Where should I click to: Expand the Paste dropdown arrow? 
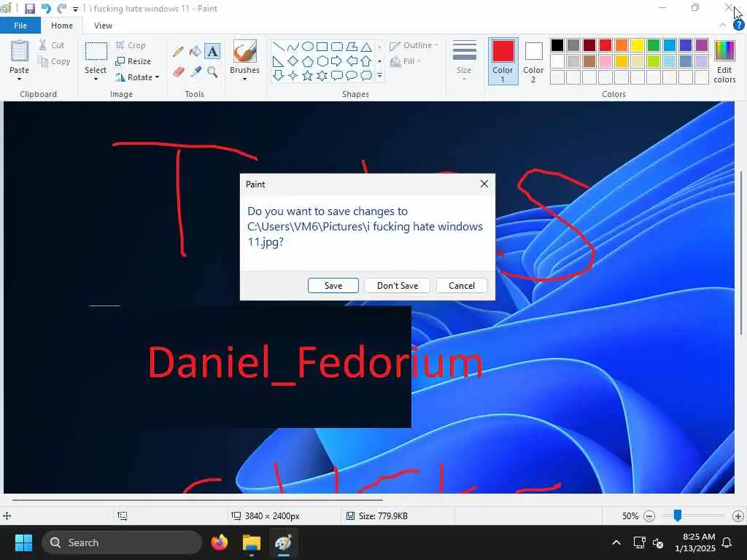[x=20, y=79]
